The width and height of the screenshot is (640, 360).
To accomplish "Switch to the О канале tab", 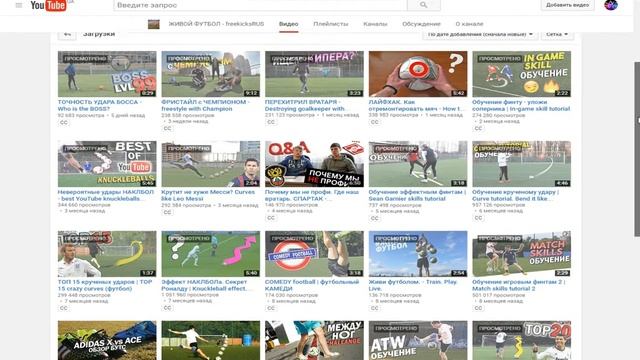I will [x=469, y=24].
